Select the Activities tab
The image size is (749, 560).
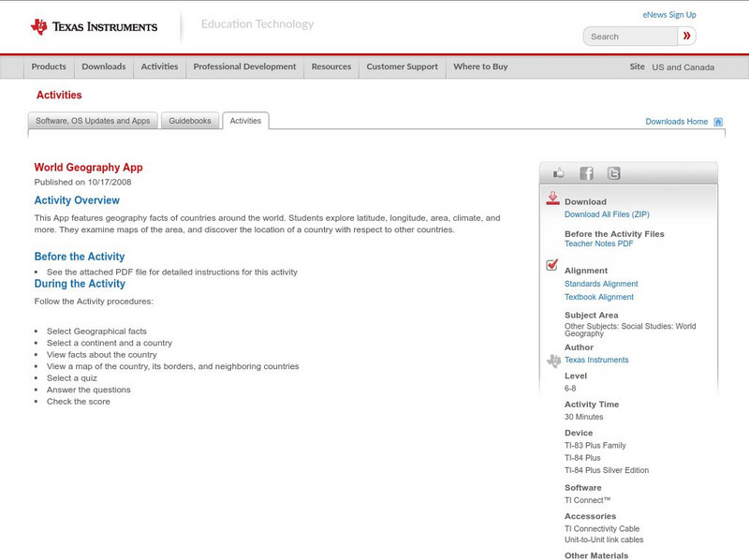click(x=245, y=121)
